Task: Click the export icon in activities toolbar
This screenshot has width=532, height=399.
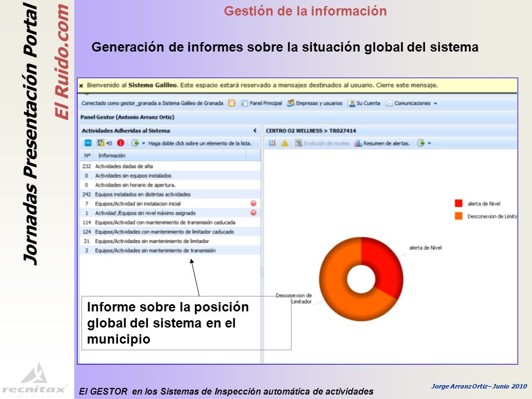Action: (x=135, y=143)
